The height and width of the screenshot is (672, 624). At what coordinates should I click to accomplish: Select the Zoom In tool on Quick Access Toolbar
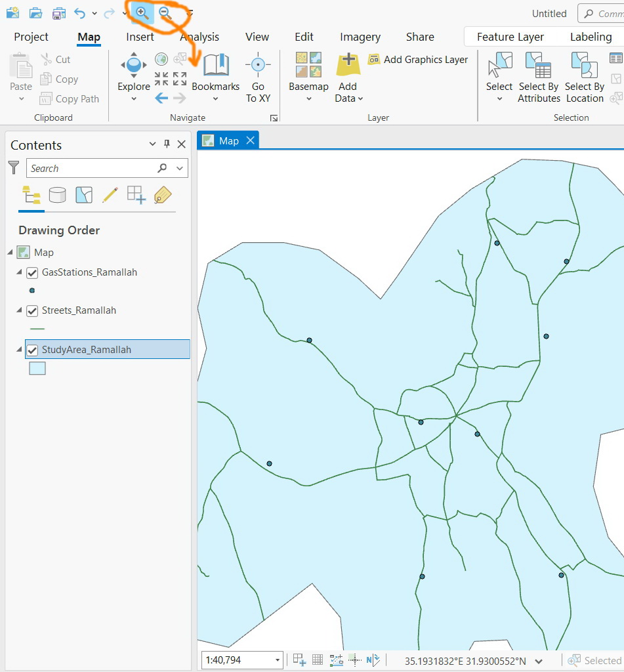pos(142,12)
